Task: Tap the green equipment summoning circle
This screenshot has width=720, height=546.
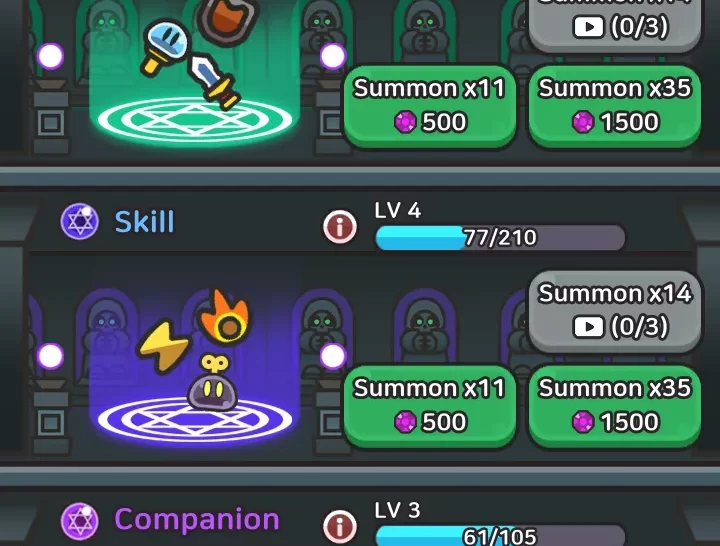Action: point(195,119)
